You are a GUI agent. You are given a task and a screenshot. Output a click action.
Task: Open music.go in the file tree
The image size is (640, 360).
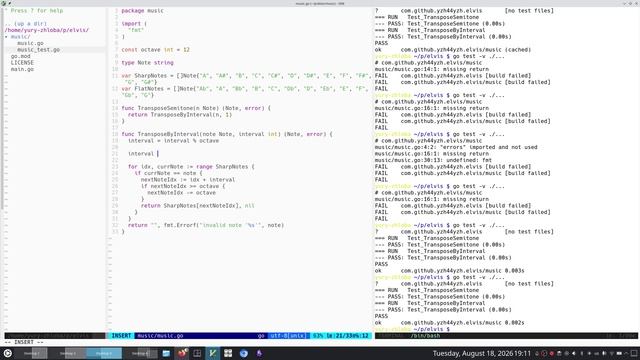[x=30, y=43]
